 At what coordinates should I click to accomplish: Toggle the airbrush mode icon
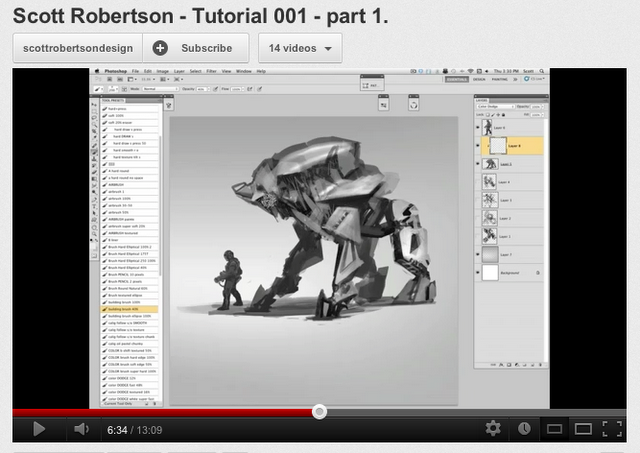pyautogui.click(x=249, y=89)
